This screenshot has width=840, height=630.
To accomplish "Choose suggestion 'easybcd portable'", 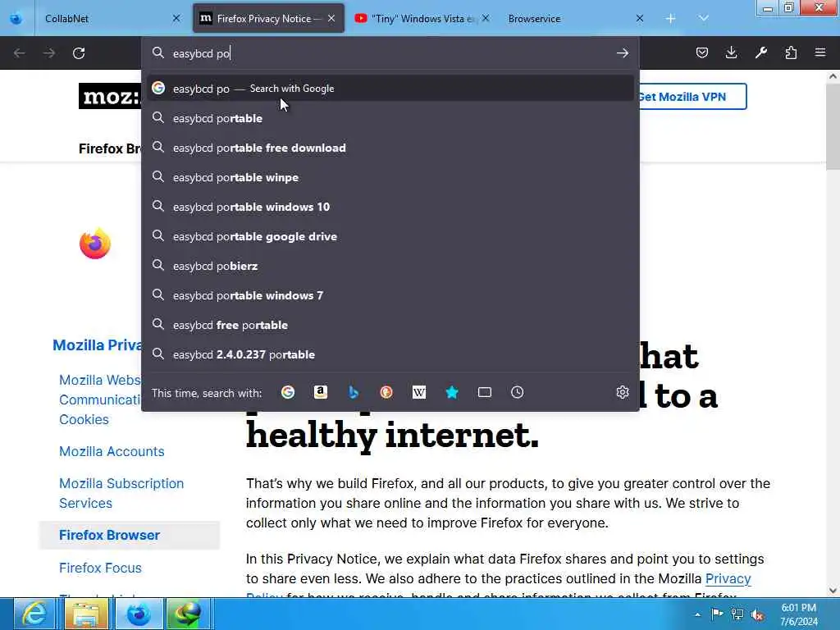I will (390, 118).
